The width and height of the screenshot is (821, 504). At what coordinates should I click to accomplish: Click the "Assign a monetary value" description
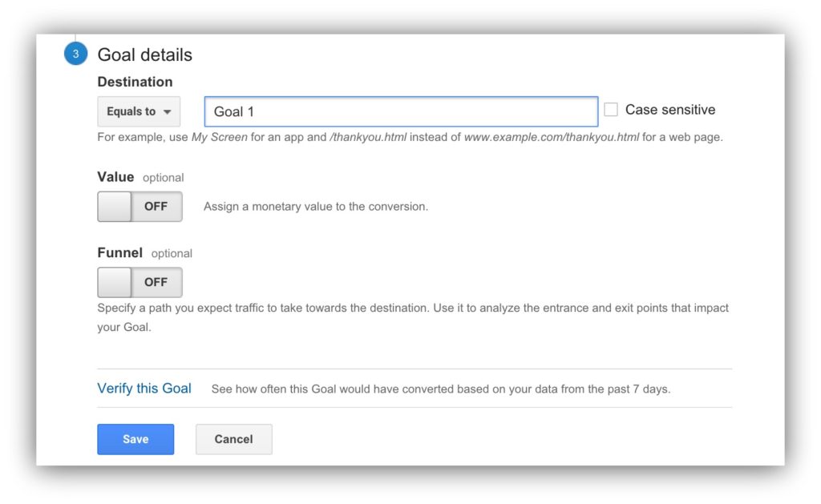pyautogui.click(x=316, y=207)
